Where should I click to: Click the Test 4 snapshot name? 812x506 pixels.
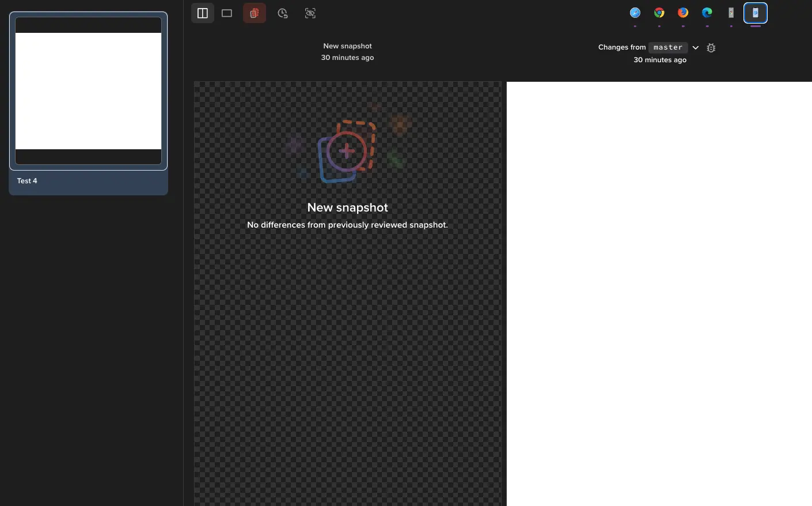(27, 181)
